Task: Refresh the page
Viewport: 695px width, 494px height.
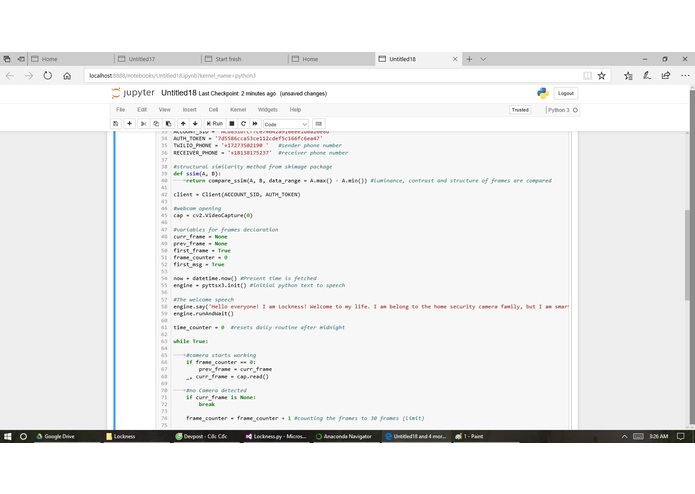Action: coord(47,76)
